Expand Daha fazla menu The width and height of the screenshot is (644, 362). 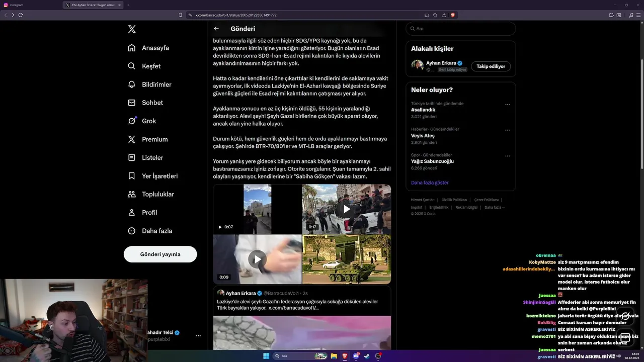click(150, 231)
